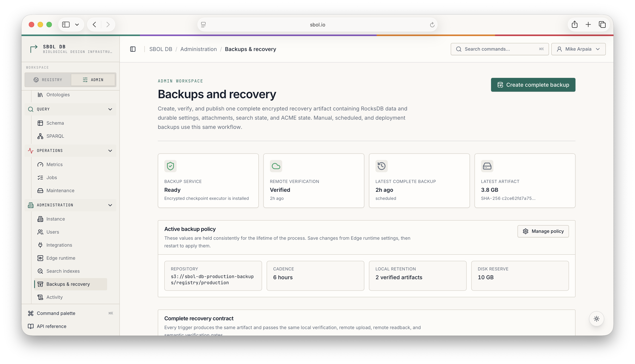The image size is (635, 364).
Task: Click the '2 verified artifacts' retention value
Action: 399,277
